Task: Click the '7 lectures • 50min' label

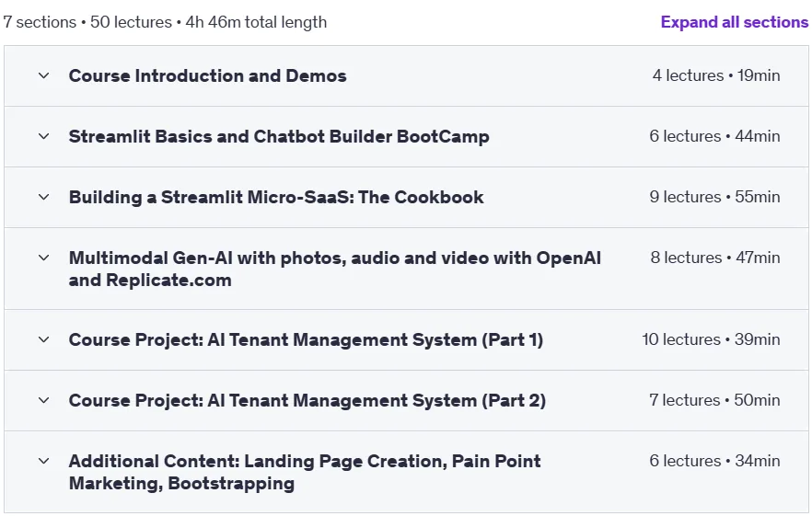Action: click(x=714, y=400)
